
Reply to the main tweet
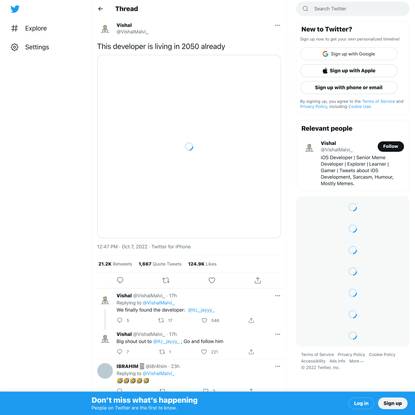click(120, 280)
